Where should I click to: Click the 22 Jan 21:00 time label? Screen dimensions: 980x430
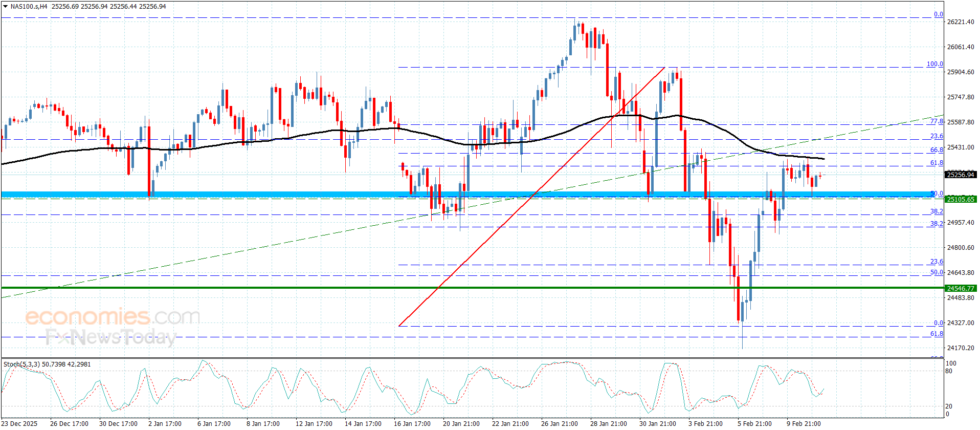pyautogui.click(x=510, y=424)
